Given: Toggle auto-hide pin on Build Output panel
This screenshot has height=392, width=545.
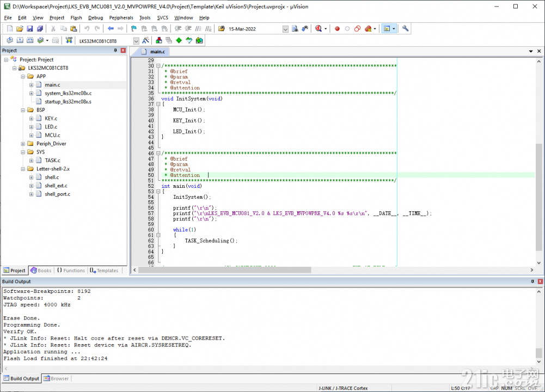Looking at the screenshot, I should (532, 281).
